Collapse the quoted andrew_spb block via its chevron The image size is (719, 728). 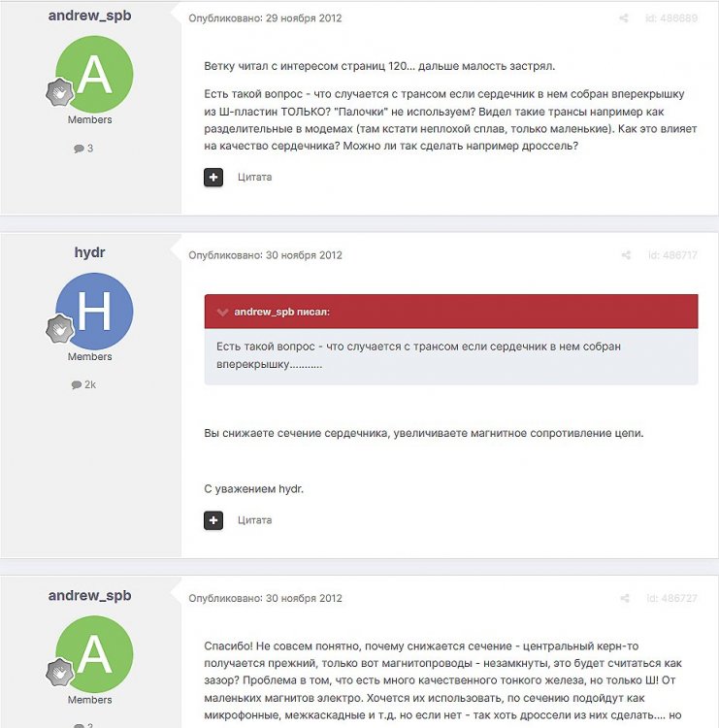tap(222, 312)
